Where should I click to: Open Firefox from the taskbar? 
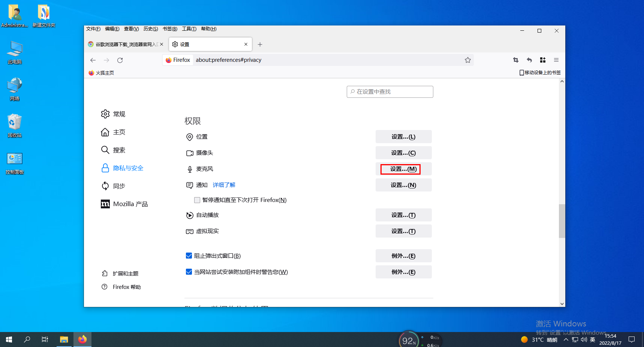point(82,339)
